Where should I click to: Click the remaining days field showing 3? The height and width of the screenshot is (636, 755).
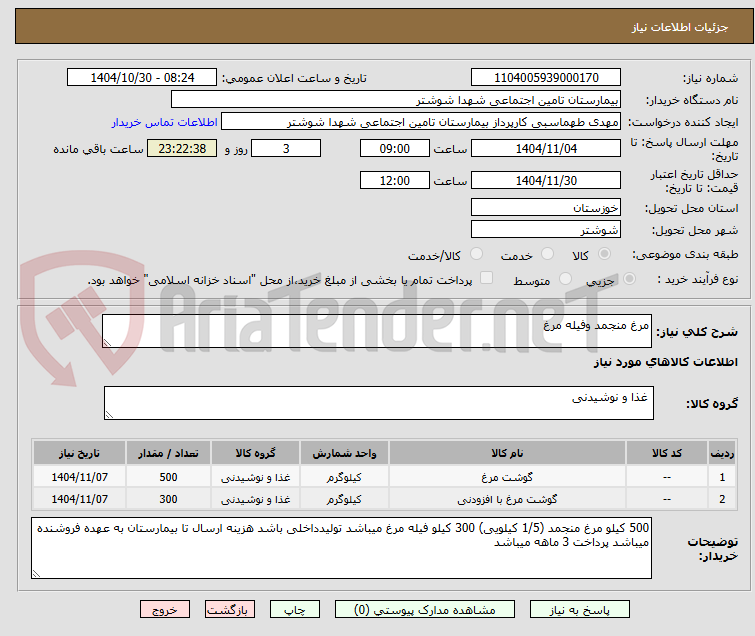[x=286, y=148]
